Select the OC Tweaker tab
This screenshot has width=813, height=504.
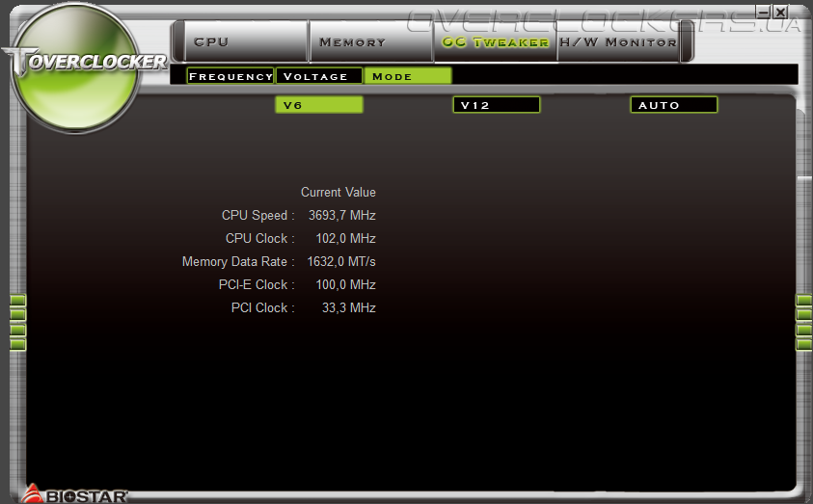(495, 41)
